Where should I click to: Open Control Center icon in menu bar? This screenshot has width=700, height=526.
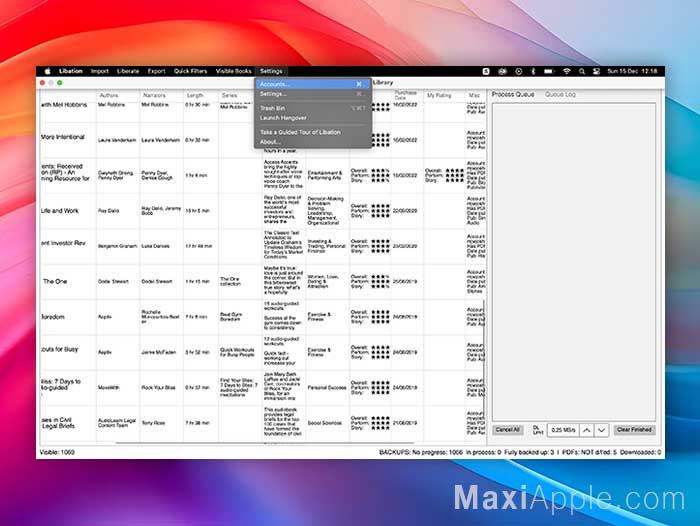tap(596, 71)
